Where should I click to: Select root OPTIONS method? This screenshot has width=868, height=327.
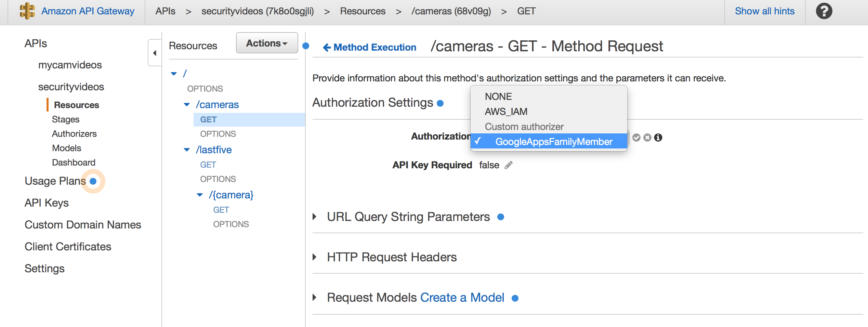pyautogui.click(x=205, y=89)
